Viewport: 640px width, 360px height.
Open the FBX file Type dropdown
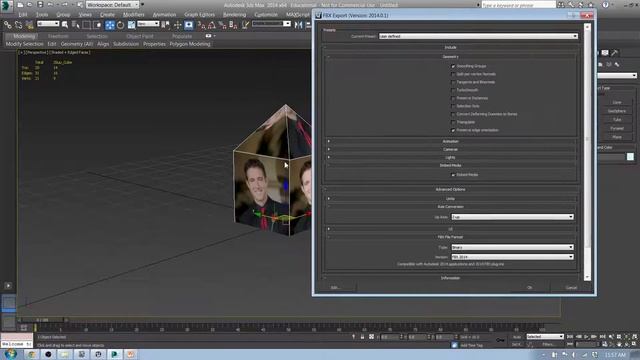512,247
